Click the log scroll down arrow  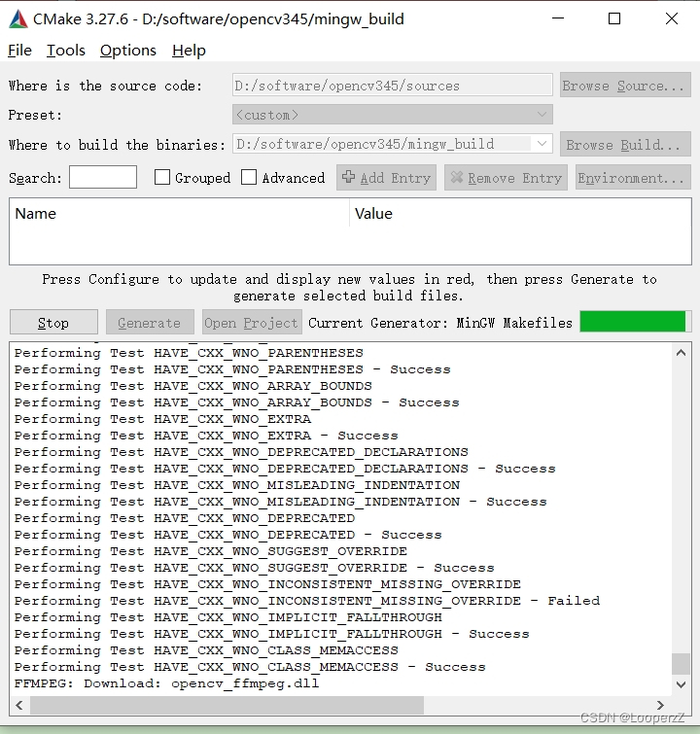681,684
